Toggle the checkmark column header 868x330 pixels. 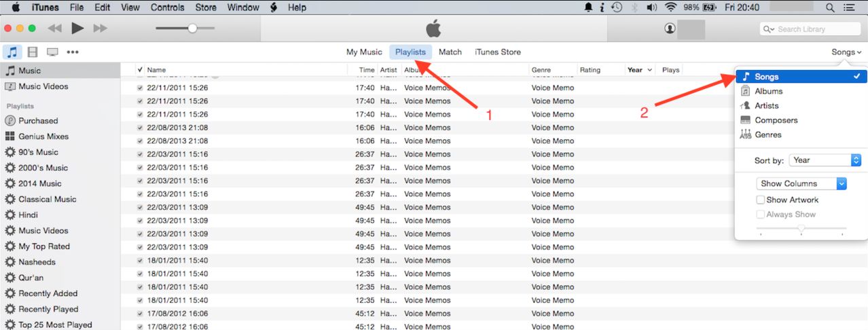(x=140, y=70)
